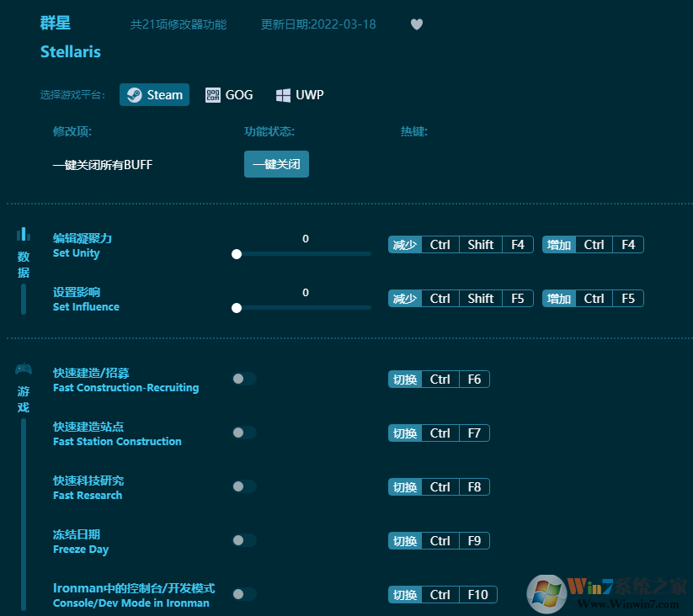
Task: Click the Freeze Day label
Action: click(x=81, y=550)
